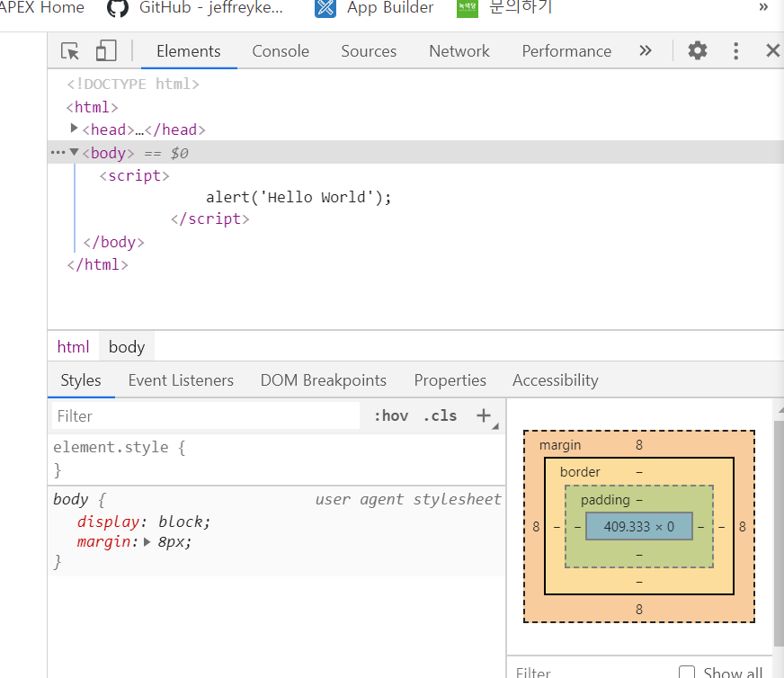Viewport: 784px width, 678px height.
Task: Click the right margin value 8
Action: pos(743,527)
